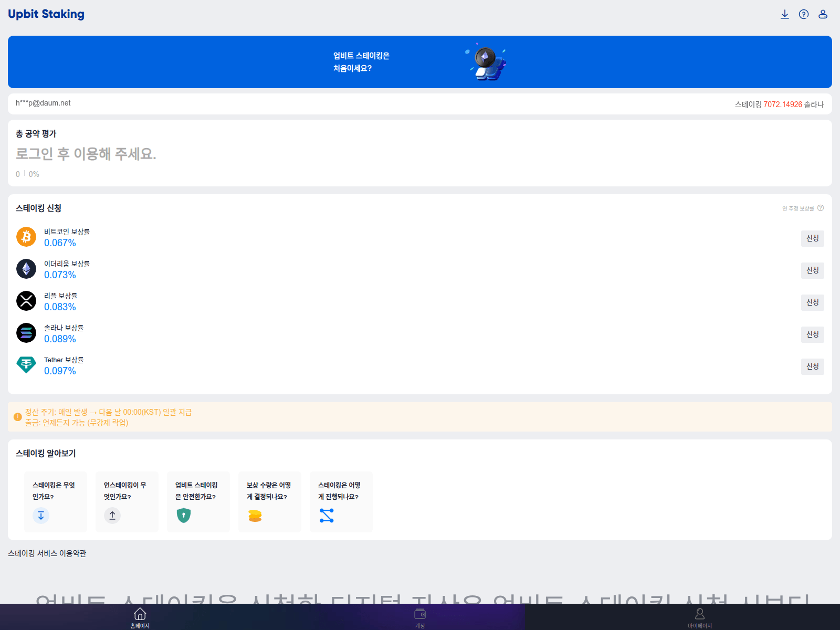Click the Upbit Staking logo

(x=46, y=14)
